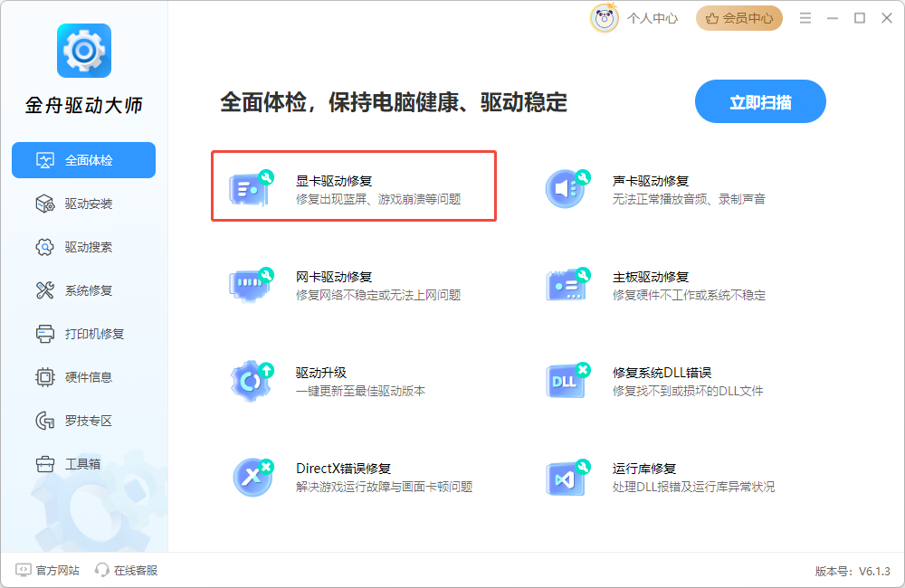The height and width of the screenshot is (588, 905).
Task: Open the 会员中心 button
Action: coord(739,18)
